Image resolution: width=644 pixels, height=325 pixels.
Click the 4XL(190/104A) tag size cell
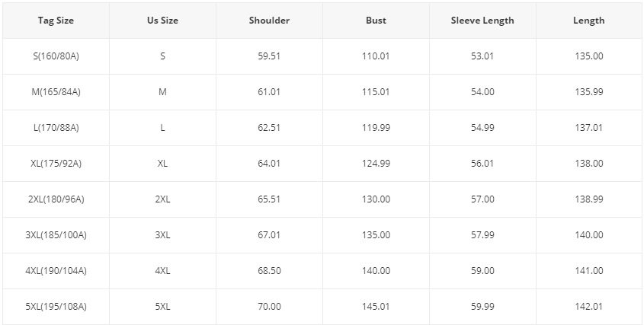point(56,271)
